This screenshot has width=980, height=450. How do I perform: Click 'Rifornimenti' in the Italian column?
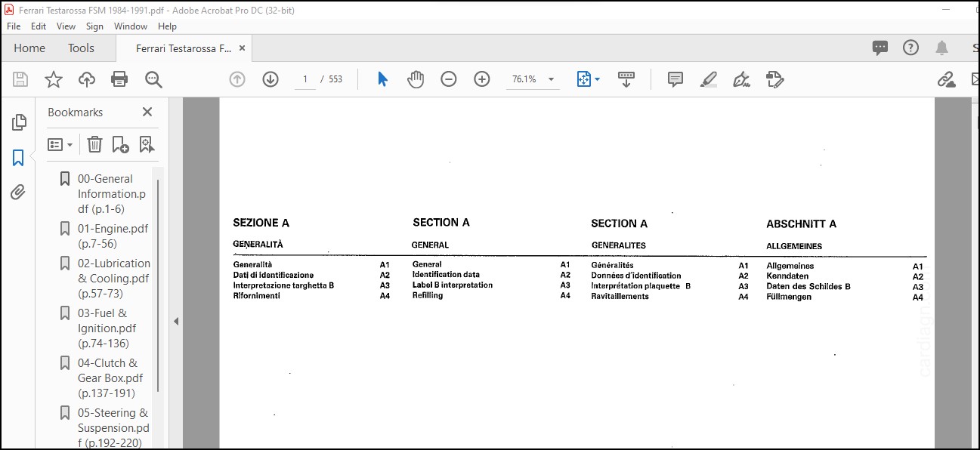point(256,296)
